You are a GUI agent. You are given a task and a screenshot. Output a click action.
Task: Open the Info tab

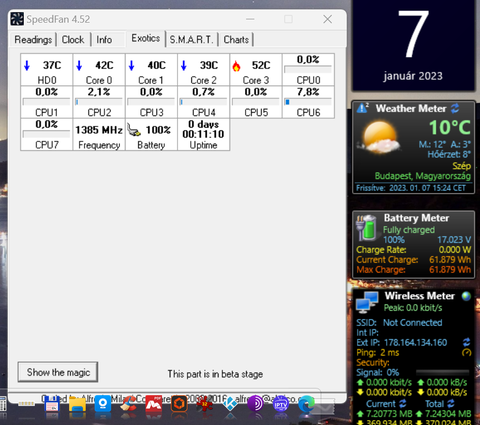104,40
